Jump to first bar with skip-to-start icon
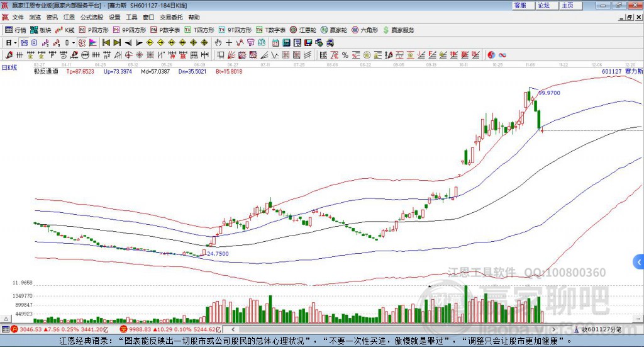 [106, 43]
